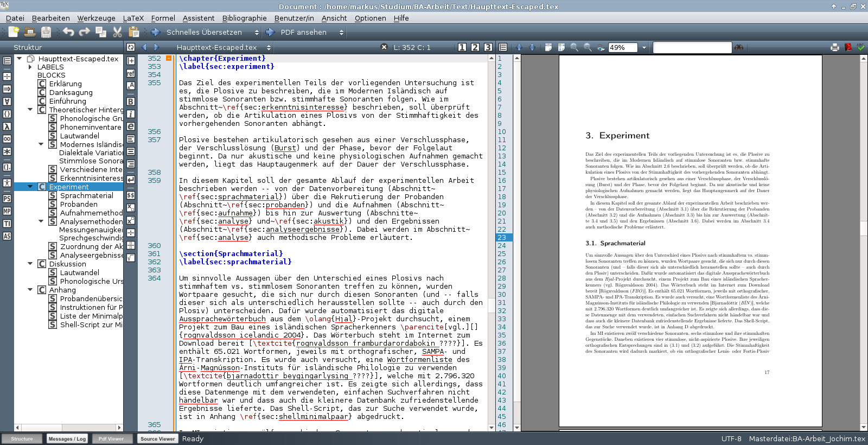Select Sprachmaterial section in structure tree

pos(86,195)
